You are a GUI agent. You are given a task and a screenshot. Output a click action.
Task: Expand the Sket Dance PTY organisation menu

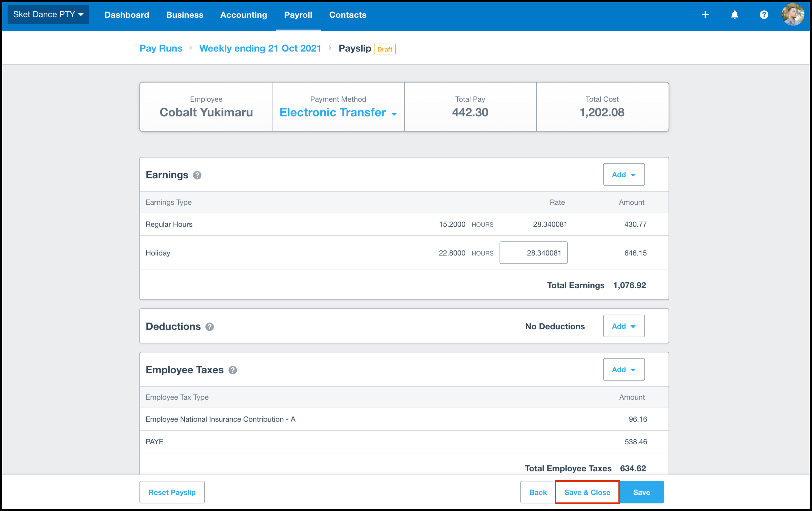tap(48, 14)
